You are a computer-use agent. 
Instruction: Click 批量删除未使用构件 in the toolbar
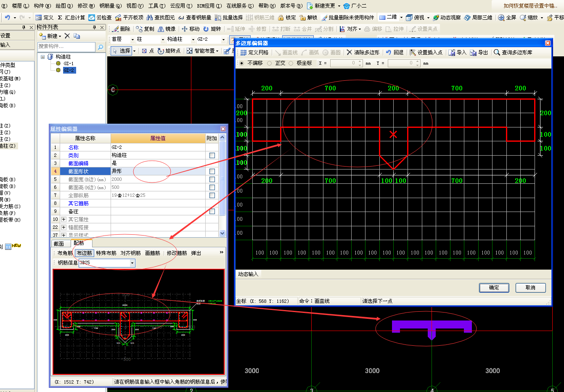tap(348, 17)
